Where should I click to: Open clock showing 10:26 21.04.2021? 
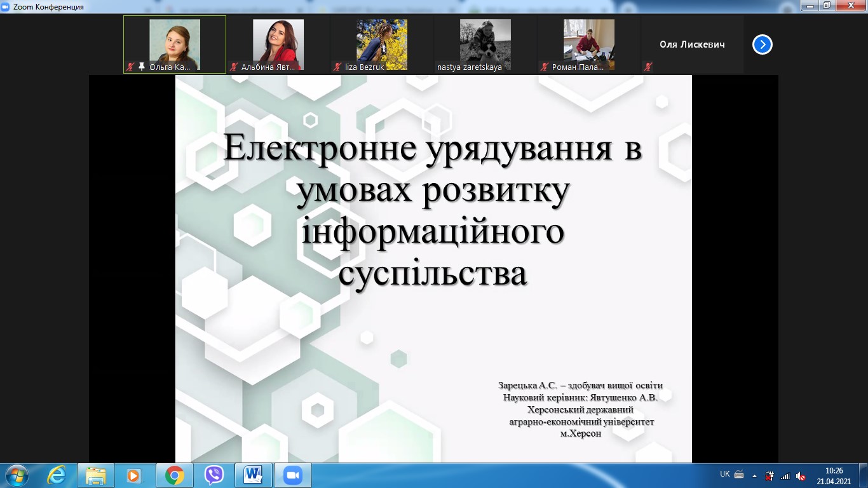click(834, 475)
